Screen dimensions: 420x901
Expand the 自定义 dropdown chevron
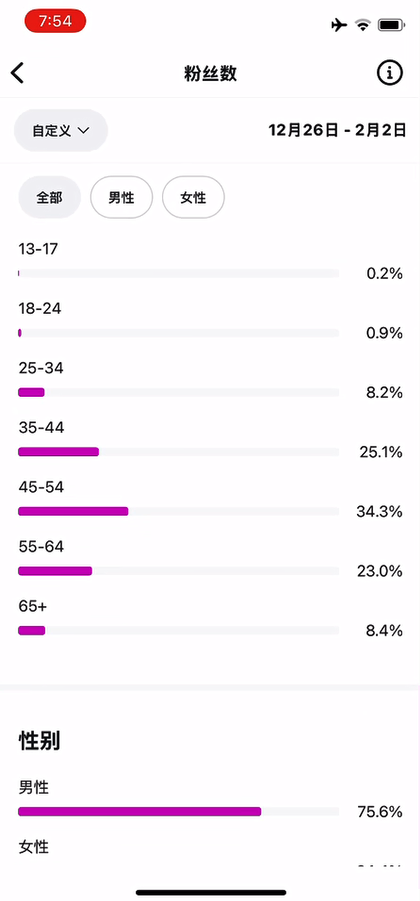(83, 130)
